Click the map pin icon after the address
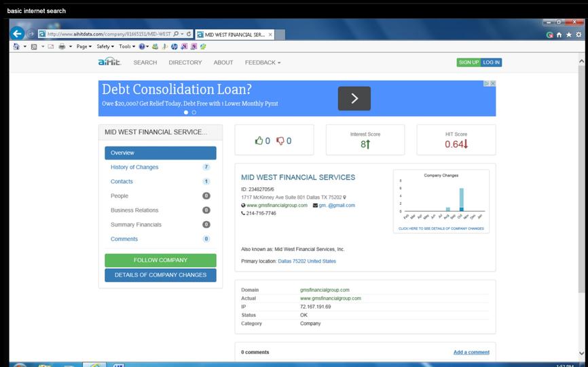This screenshot has height=367, width=588. (345, 197)
